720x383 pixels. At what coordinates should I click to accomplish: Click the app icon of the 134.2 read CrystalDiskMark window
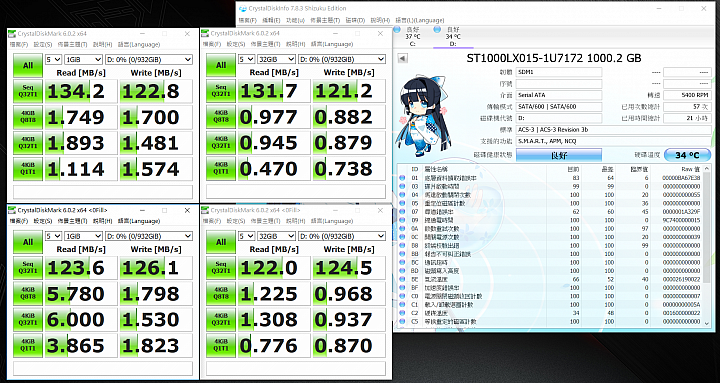(x=12, y=34)
